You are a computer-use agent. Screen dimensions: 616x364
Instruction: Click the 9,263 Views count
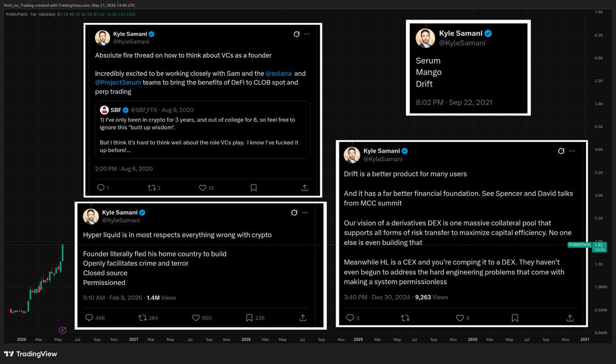click(431, 297)
